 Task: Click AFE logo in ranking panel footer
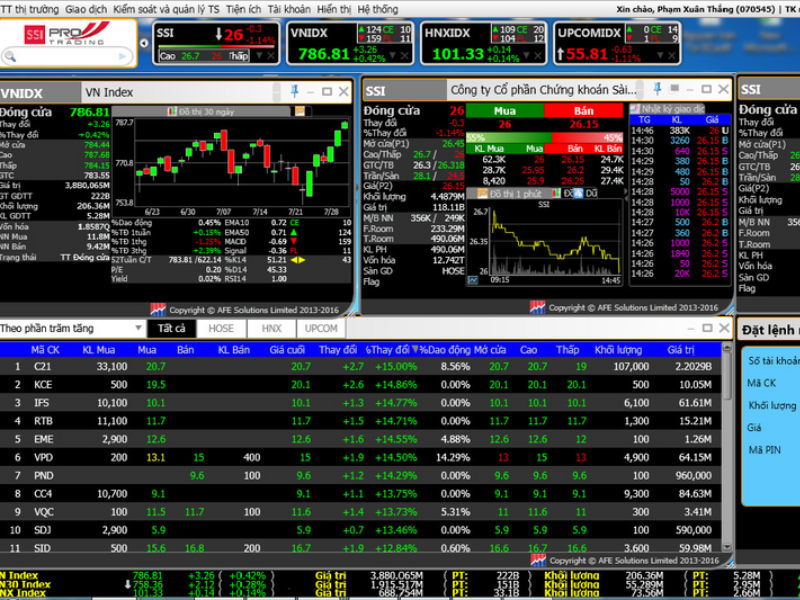point(538,560)
